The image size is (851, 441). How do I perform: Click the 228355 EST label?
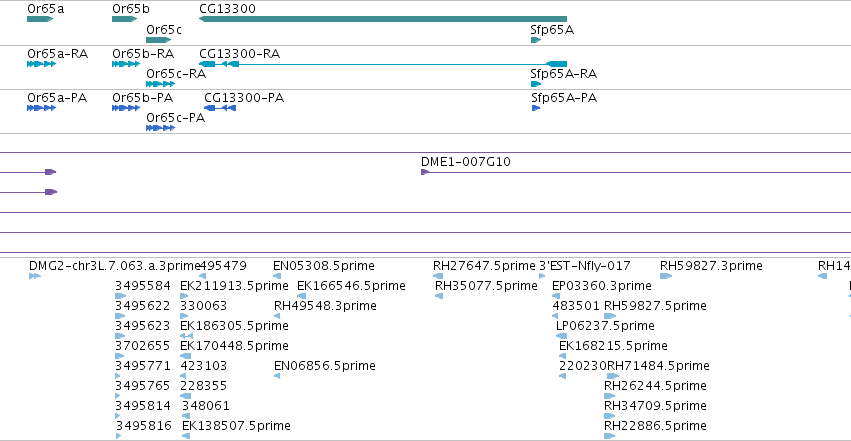[204, 386]
